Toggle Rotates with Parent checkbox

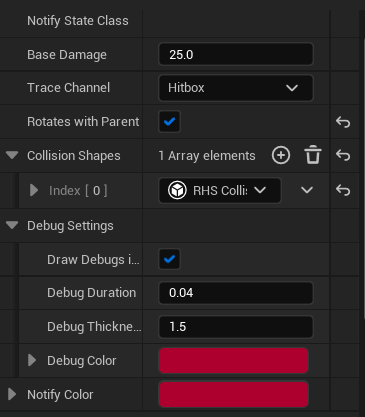[169, 122]
